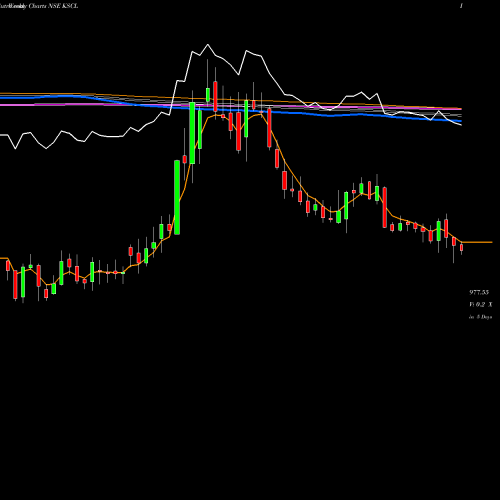Click the last red candle at chart's right end
Viewport: 500px width, 500px height.
coord(462,247)
